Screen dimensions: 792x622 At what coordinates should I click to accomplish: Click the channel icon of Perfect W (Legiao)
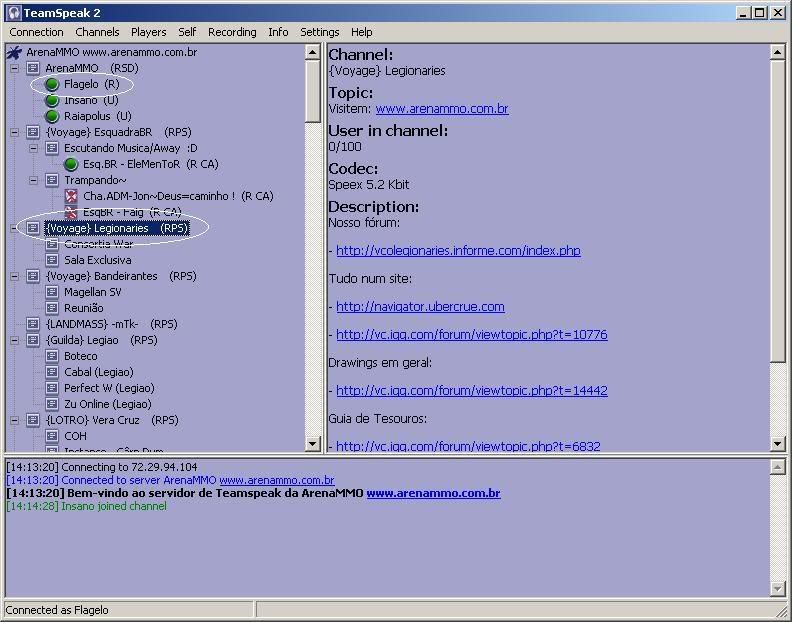pos(52,388)
